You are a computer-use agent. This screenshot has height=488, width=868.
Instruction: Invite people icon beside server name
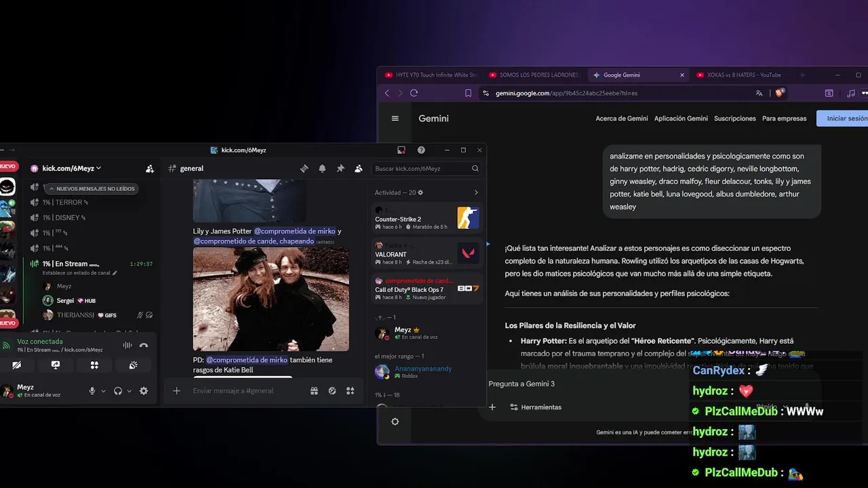point(150,168)
